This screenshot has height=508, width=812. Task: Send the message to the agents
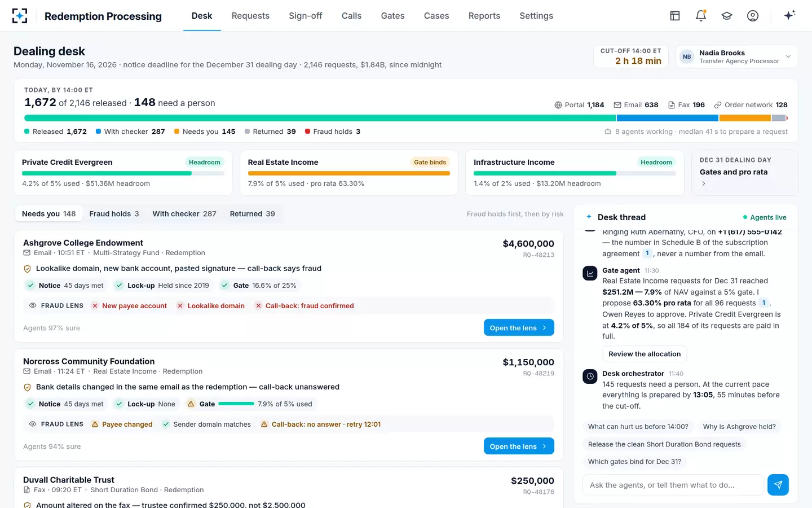click(778, 485)
